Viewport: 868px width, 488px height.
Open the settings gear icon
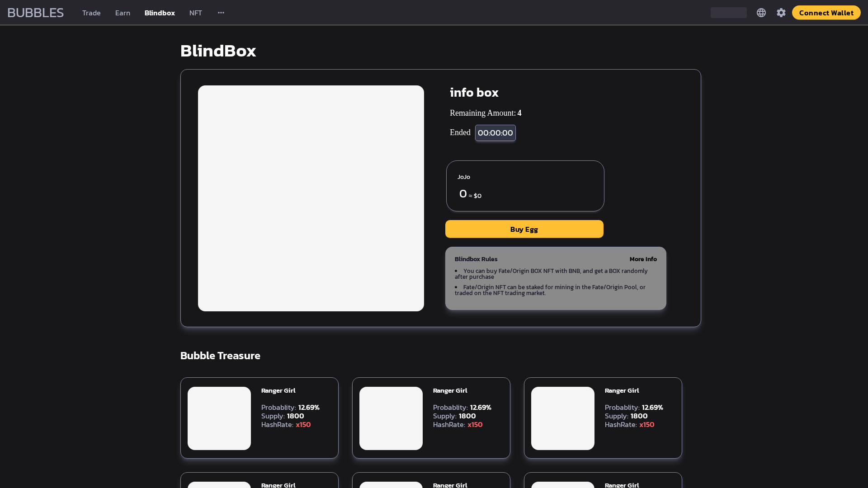coord(781,13)
